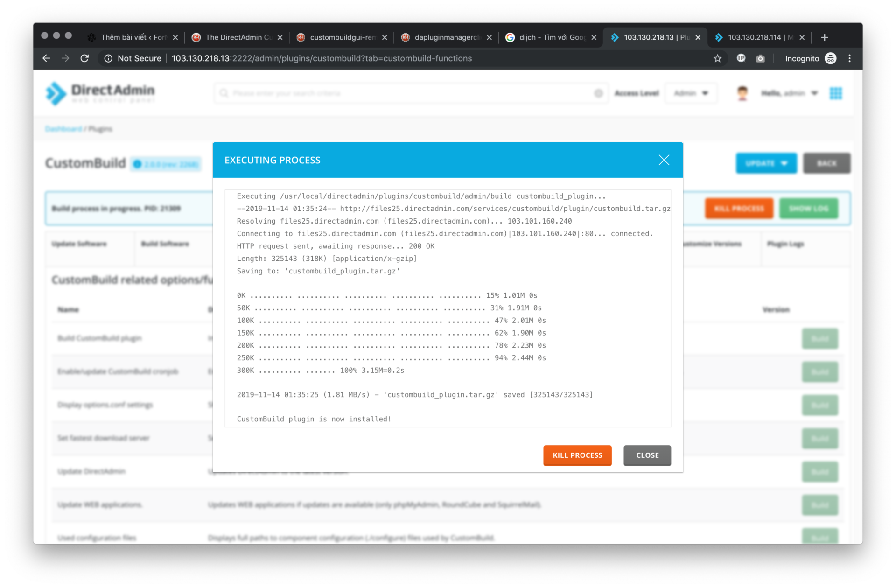This screenshot has height=588, width=896.
Task: Click the user avatar icon
Action: 742,93
